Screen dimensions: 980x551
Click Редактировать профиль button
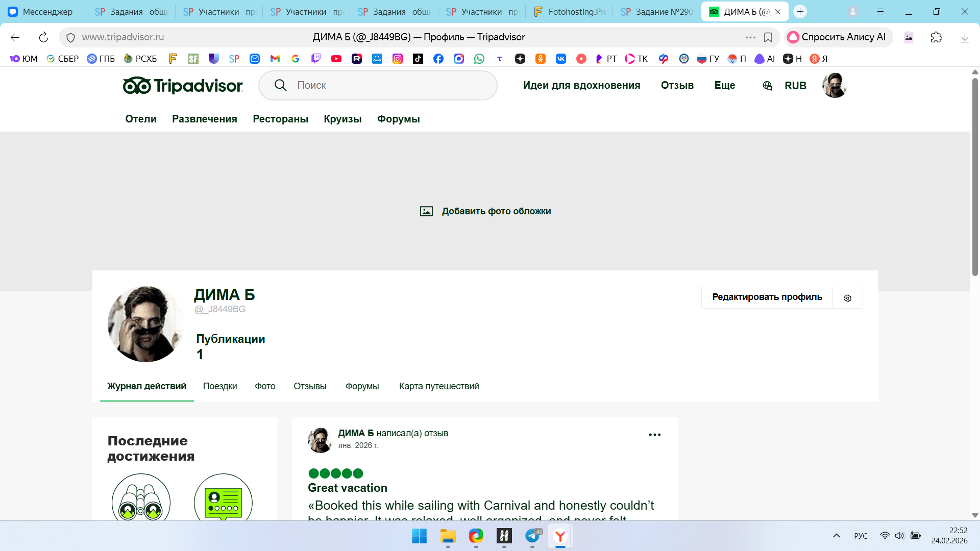[x=767, y=297]
